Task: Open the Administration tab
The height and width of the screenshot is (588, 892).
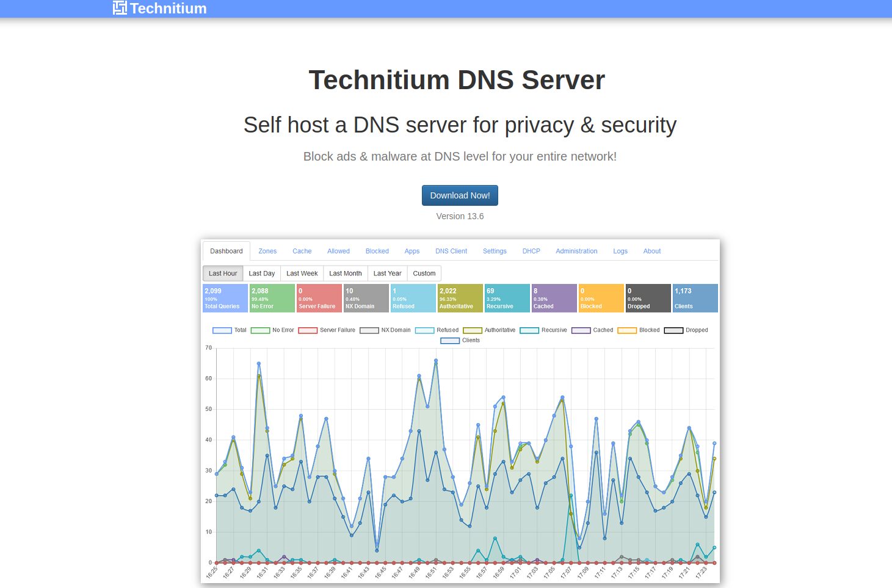Action: click(x=576, y=251)
